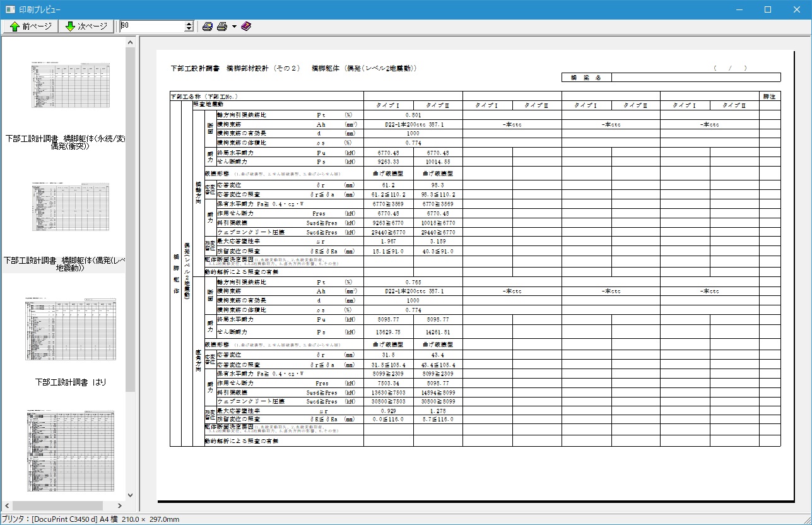
Task: Open printer setup icon in toolbar
Action: click(x=208, y=27)
